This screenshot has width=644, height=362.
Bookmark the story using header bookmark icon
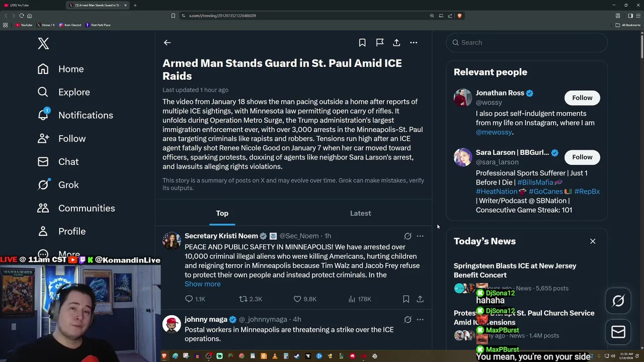(x=362, y=43)
